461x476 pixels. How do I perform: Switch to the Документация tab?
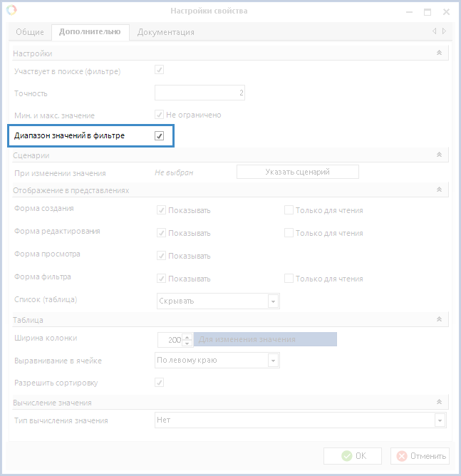[166, 32]
